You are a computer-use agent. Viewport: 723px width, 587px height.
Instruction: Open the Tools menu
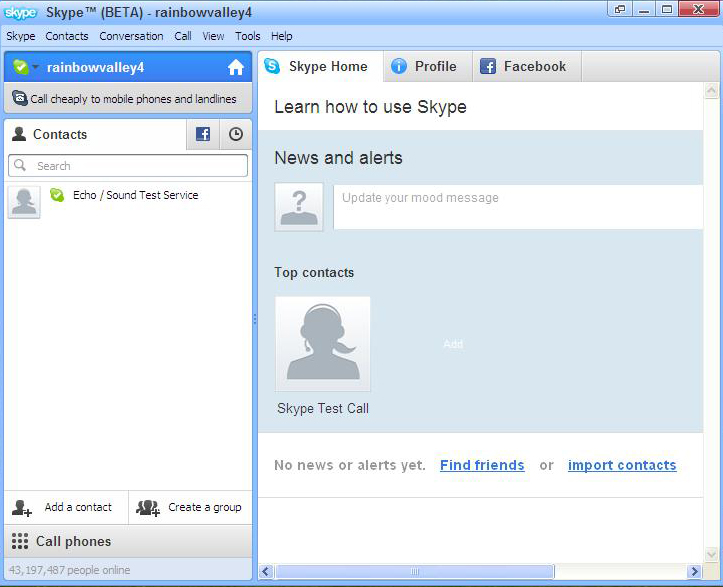click(248, 36)
